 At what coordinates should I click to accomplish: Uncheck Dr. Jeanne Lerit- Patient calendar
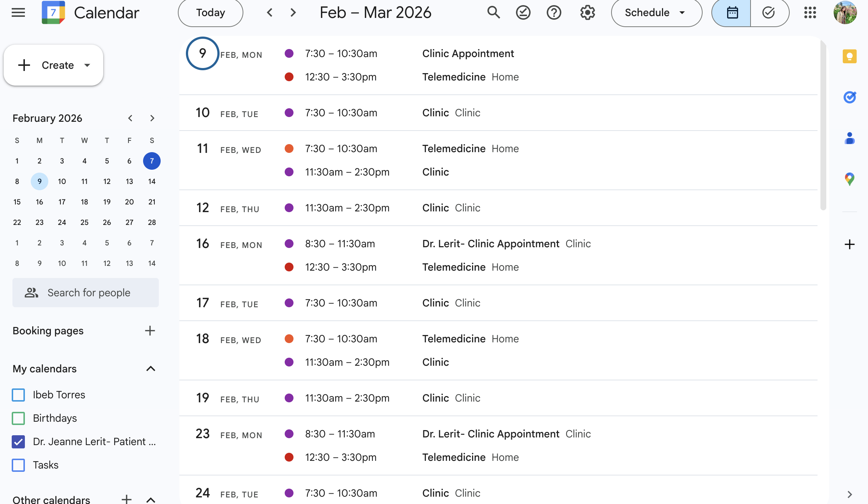click(18, 442)
